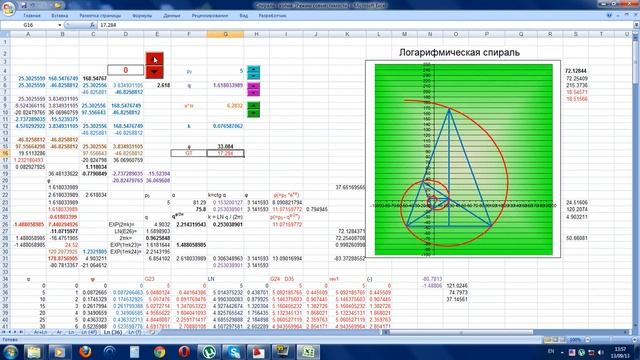The height and width of the screenshot is (360, 640).
Task: Select bold cell 168.54767 in column C
Action: (x=93, y=78)
